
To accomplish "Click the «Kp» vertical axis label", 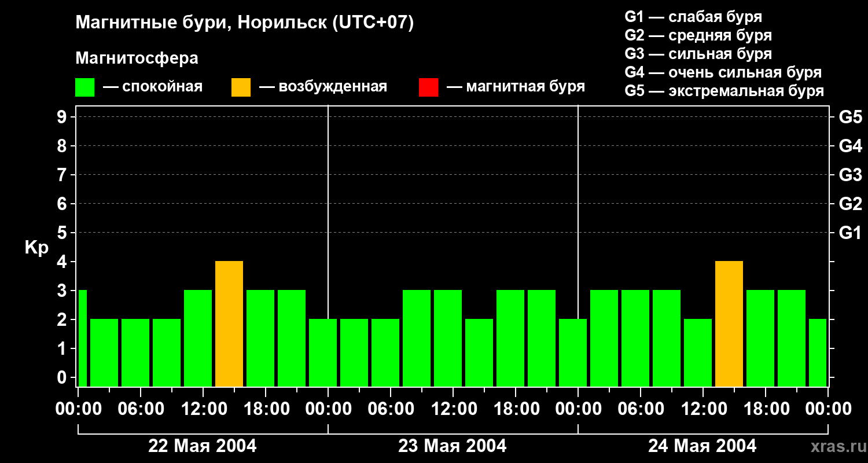I will tap(36, 248).
